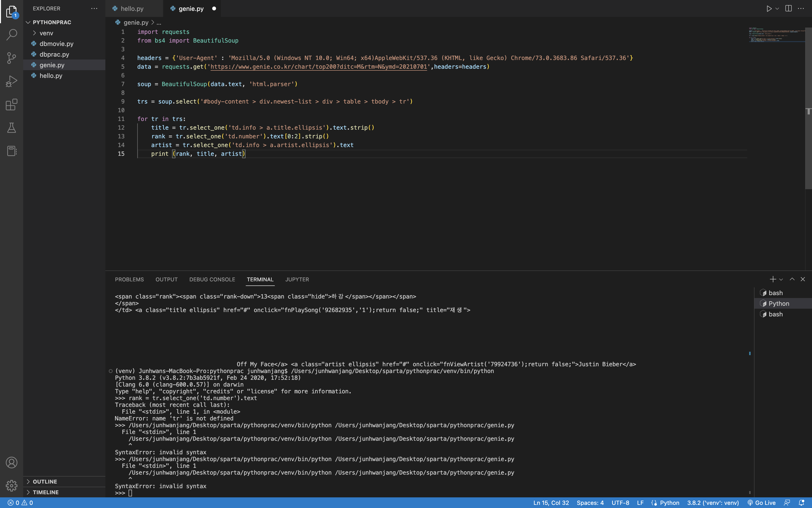Select the first bash terminal
The image size is (812, 508).
click(783, 293)
